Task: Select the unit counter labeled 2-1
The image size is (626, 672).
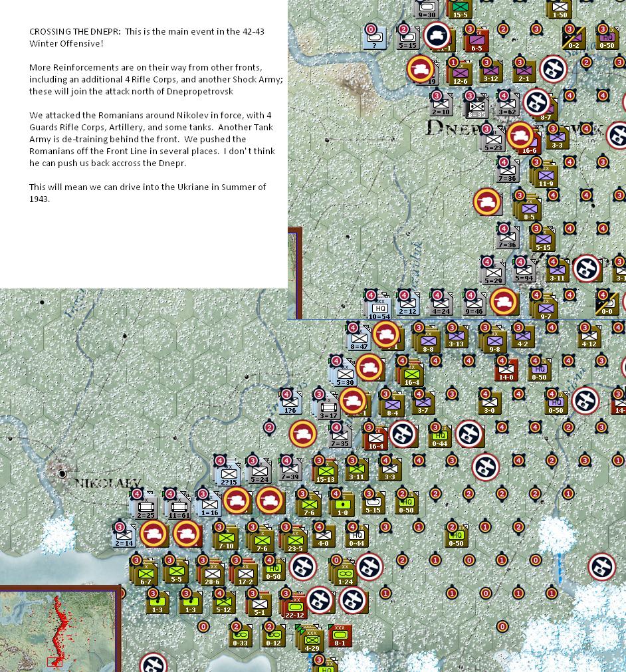Action: point(524,72)
